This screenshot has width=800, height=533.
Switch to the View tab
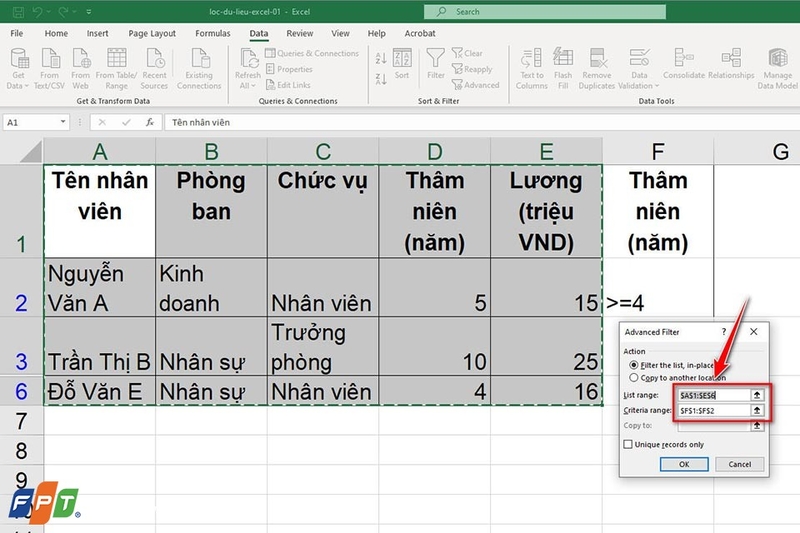click(340, 33)
